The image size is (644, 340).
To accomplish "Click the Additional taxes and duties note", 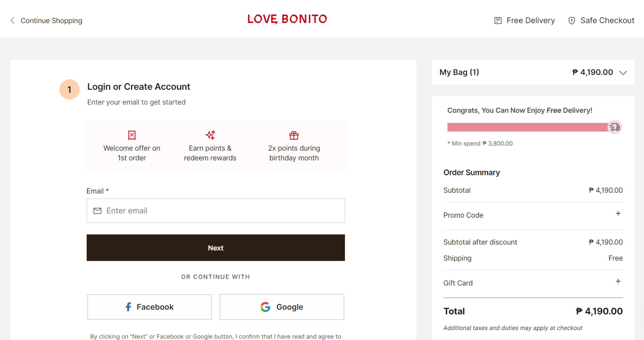I will [x=513, y=328].
